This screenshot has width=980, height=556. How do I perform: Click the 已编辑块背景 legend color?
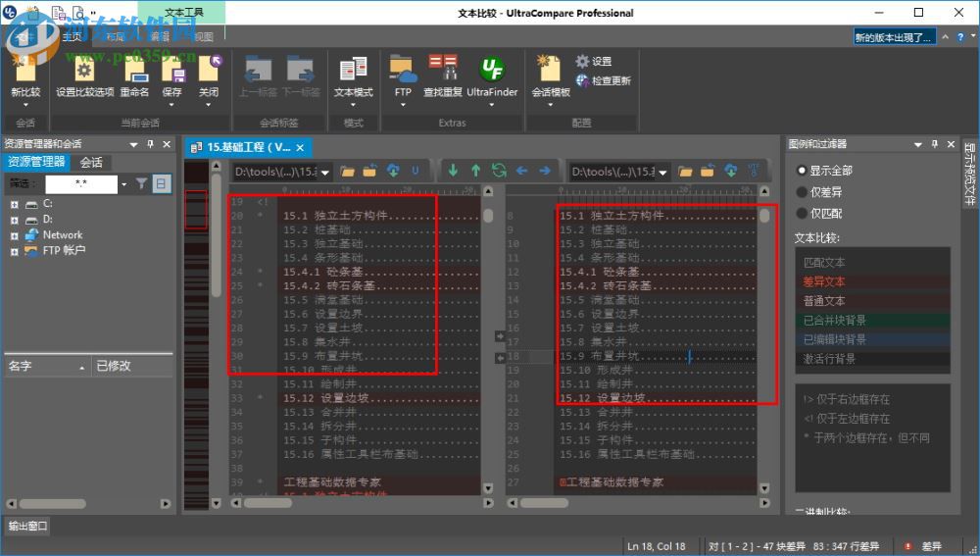pyautogui.click(x=872, y=339)
